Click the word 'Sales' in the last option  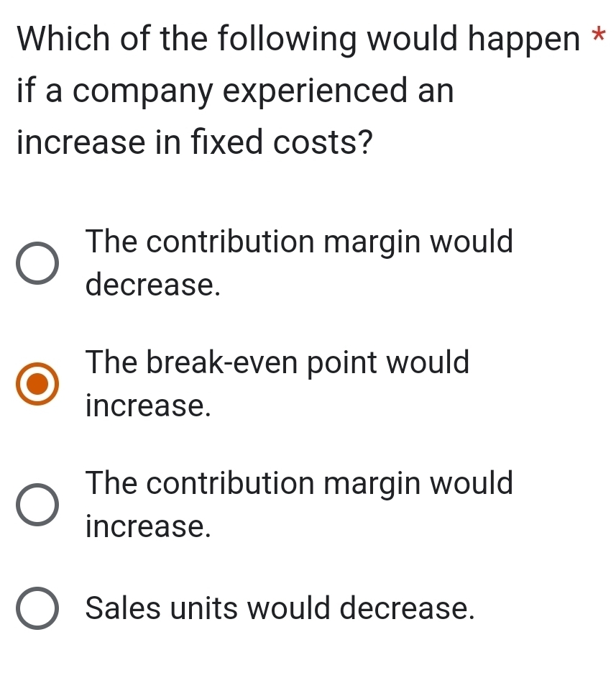point(123,608)
